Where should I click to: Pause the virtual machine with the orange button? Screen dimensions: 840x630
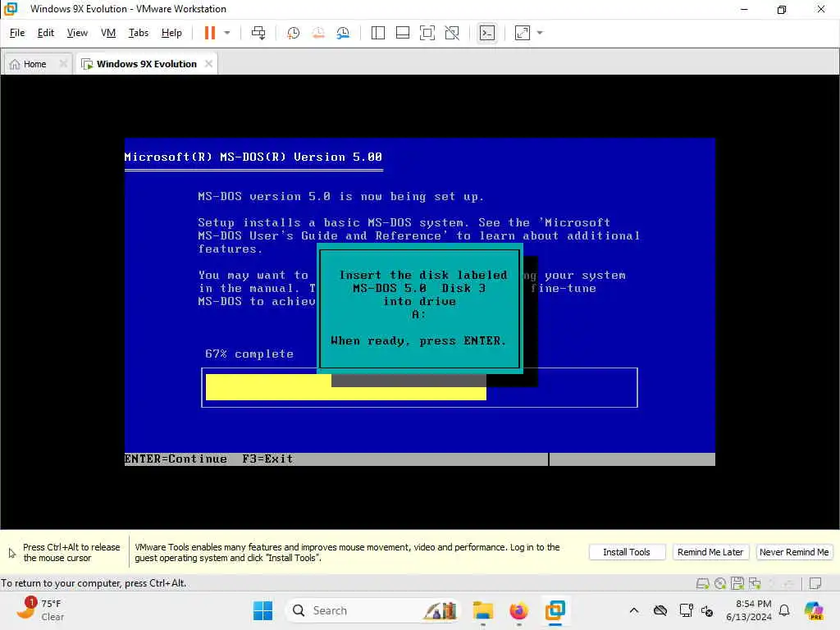tap(209, 33)
